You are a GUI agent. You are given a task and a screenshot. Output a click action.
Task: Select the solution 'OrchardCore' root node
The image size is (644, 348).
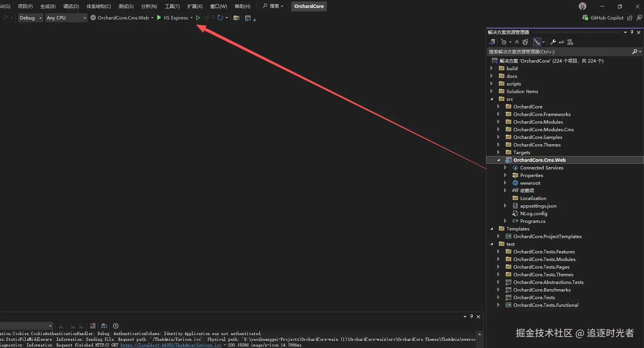click(x=551, y=61)
